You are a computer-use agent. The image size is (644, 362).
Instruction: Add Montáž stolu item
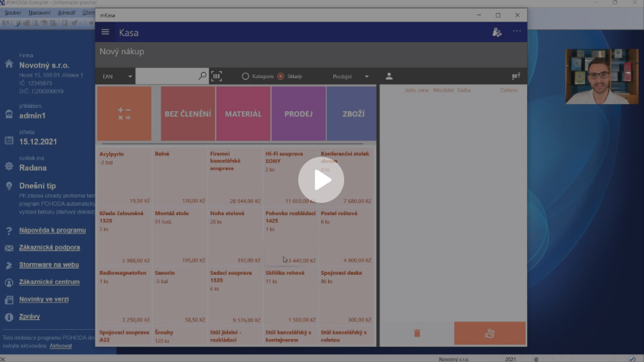(x=180, y=236)
